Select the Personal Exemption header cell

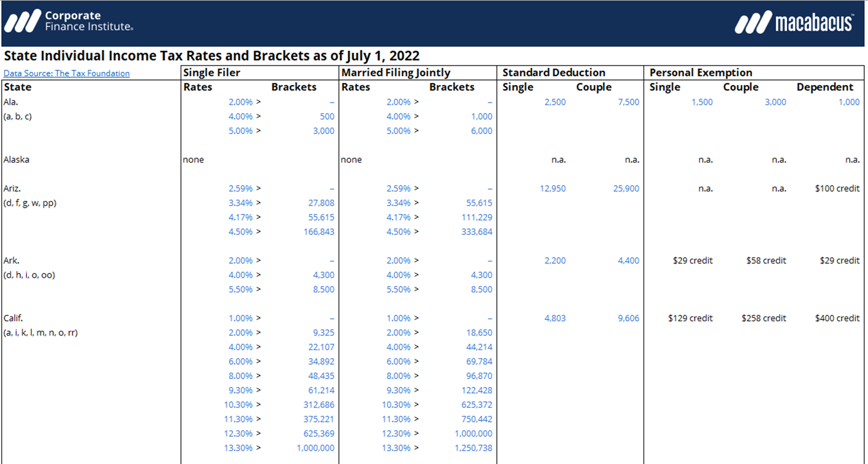pos(701,73)
